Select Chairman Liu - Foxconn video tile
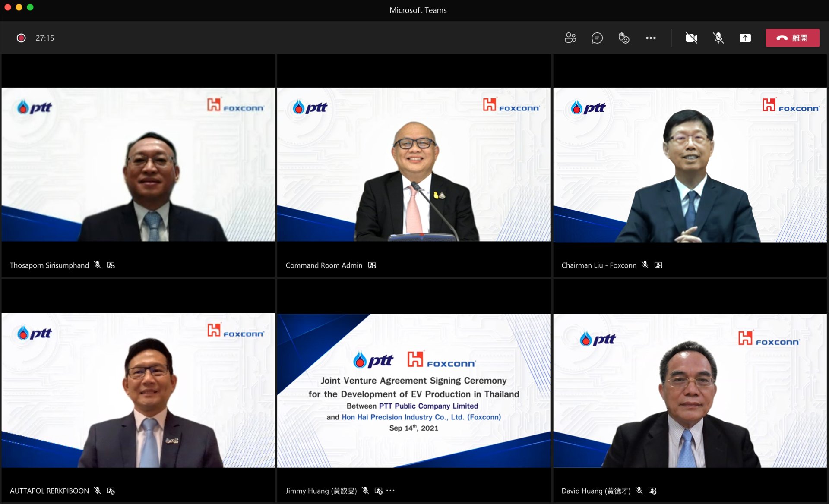Image resolution: width=829 pixels, height=504 pixels. pyautogui.click(x=690, y=165)
